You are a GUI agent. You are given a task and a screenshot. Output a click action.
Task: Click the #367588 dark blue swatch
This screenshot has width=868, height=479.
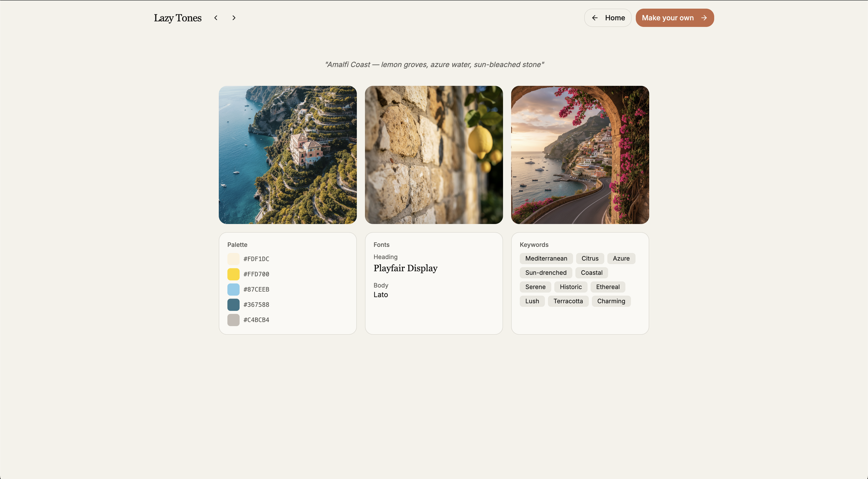point(233,304)
